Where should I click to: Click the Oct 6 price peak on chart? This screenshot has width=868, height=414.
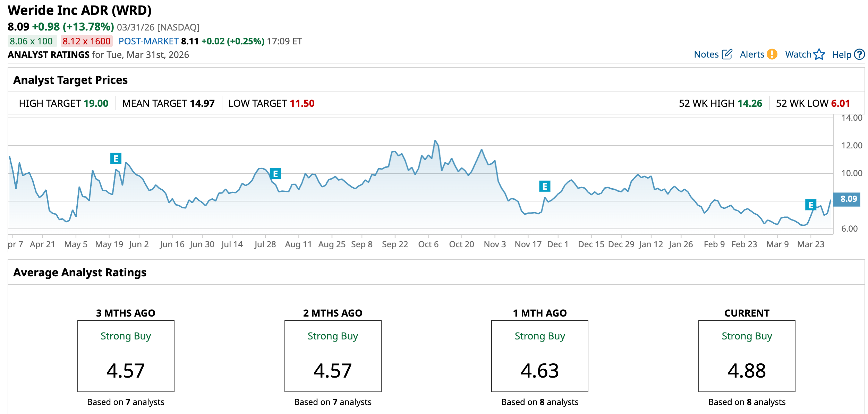pyautogui.click(x=435, y=141)
